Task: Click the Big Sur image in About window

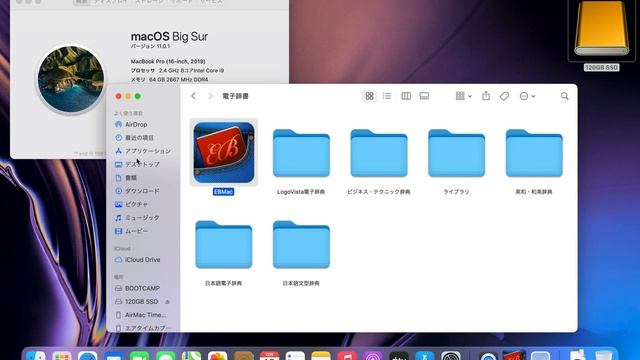Action: [x=71, y=79]
